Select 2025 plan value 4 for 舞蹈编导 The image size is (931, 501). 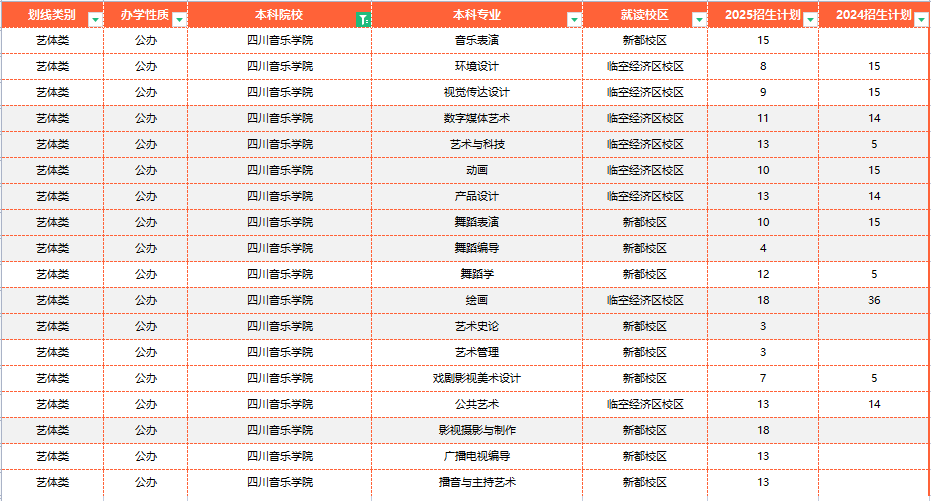[763, 249]
